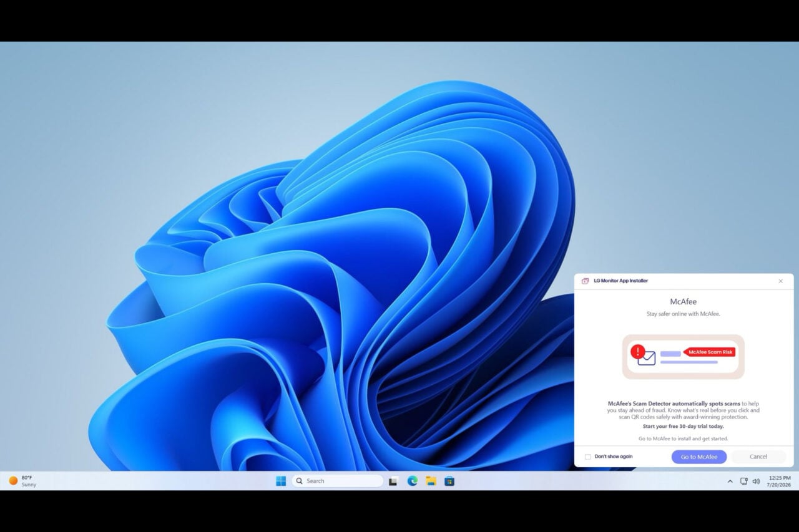This screenshot has width=799, height=532.
Task: Open Task View from the taskbar
Action: [x=393, y=481]
